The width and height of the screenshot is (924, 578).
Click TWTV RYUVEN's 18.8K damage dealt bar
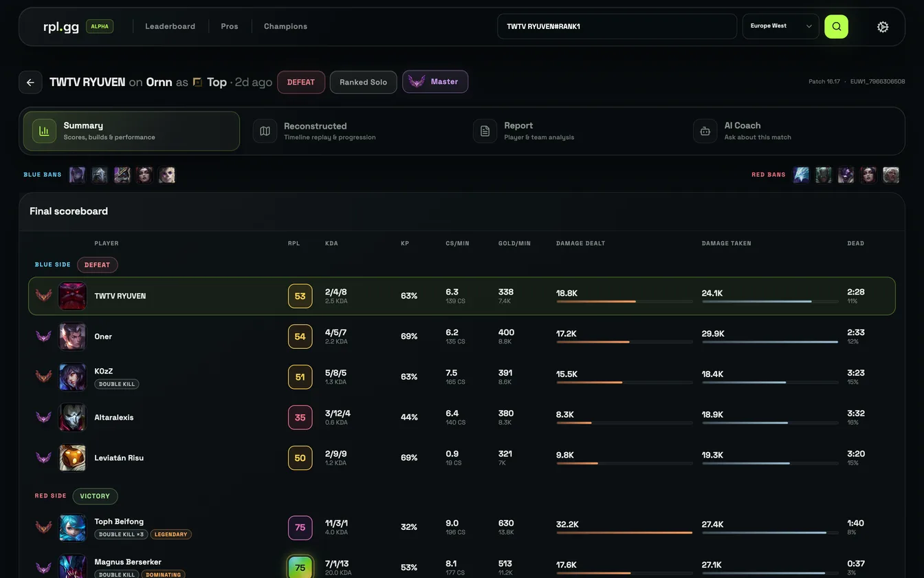coord(624,301)
